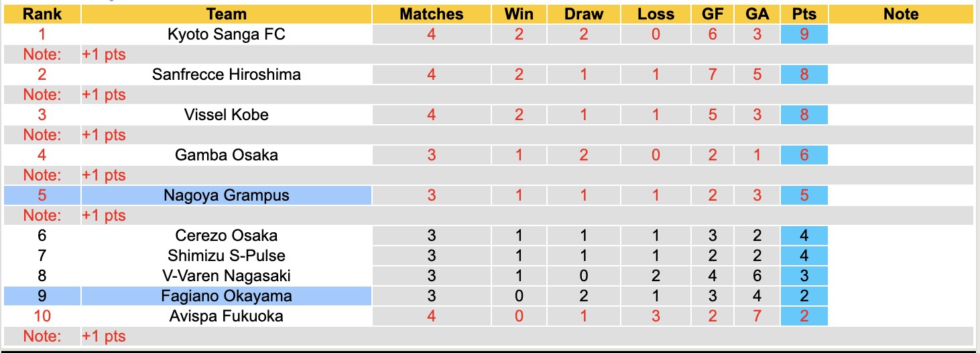Click the Draw column header
The width and height of the screenshot is (980, 353).
coord(583,14)
